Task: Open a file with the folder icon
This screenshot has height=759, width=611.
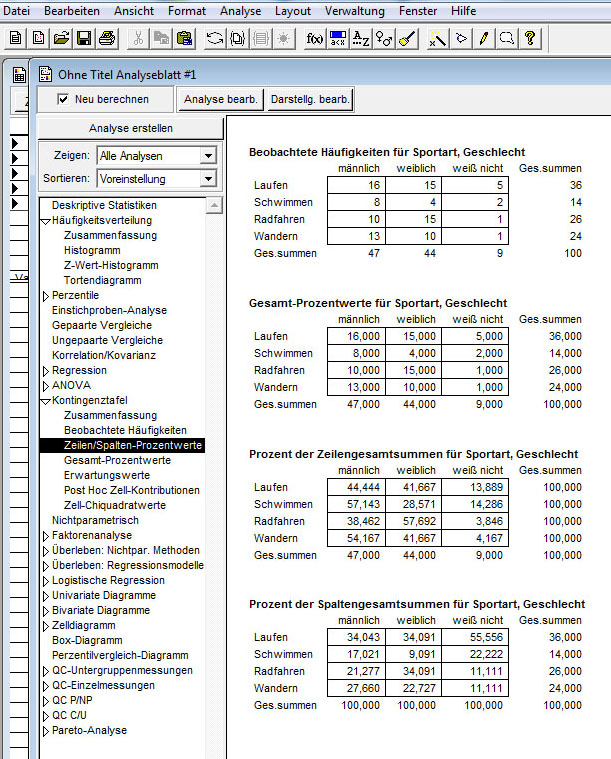Action: click(x=61, y=38)
